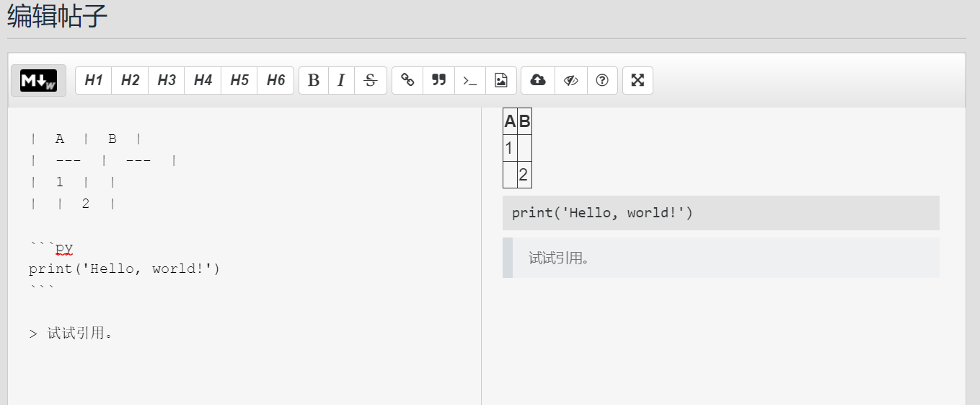Viewport: 980px width, 405px height.
Task: Toggle the live preview eye icon
Action: (x=571, y=80)
